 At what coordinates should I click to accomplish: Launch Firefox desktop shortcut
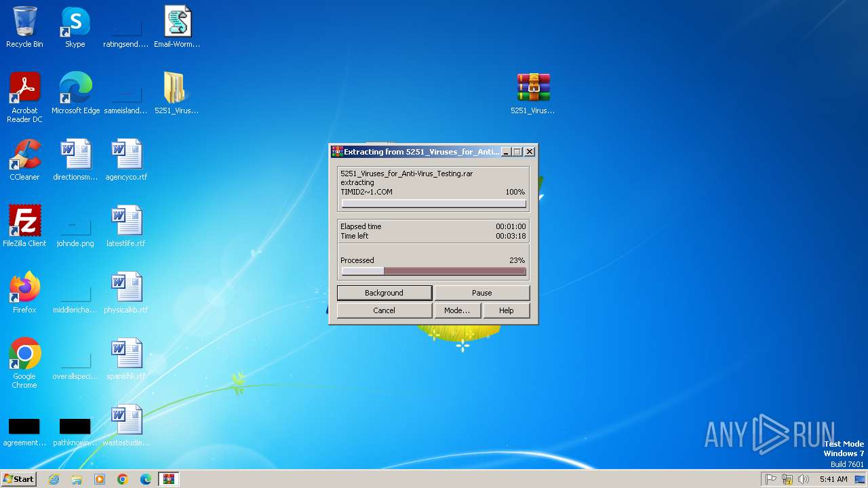pyautogui.click(x=24, y=293)
